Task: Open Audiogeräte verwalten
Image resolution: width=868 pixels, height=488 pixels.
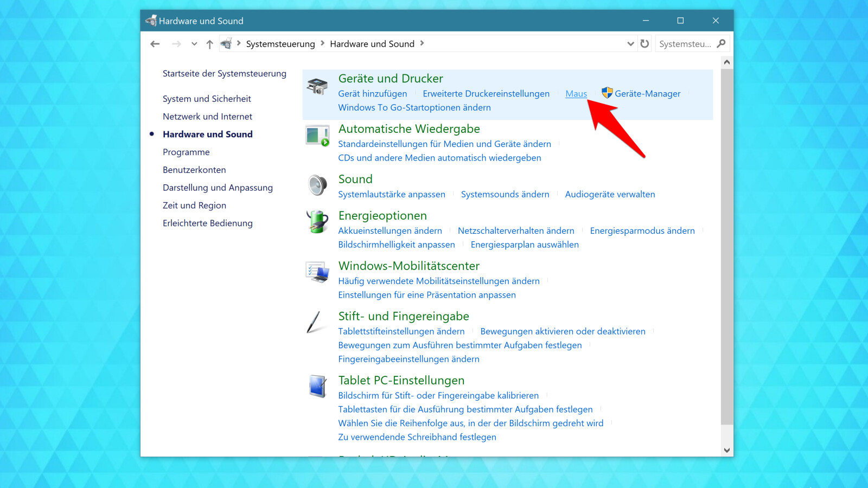Action: point(610,195)
